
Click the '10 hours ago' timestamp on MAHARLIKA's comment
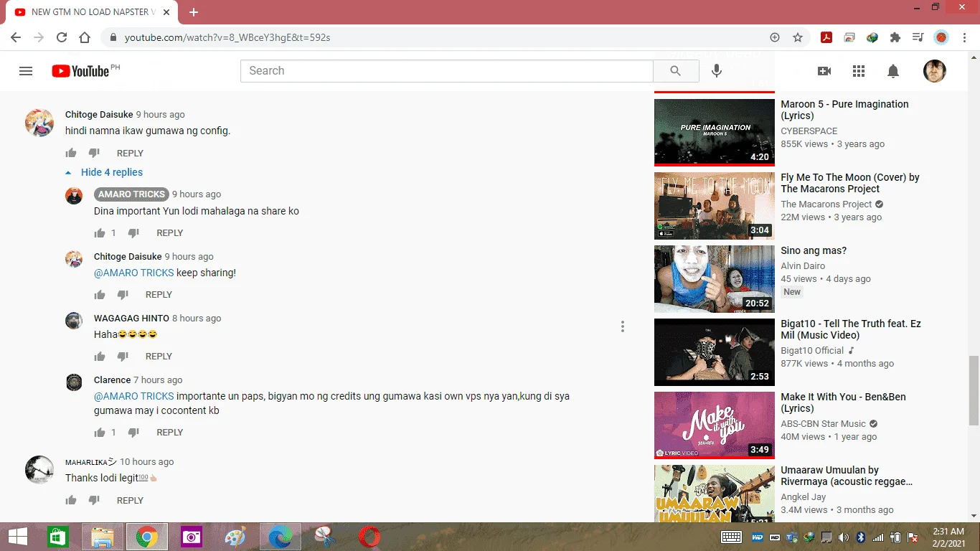(x=147, y=462)
